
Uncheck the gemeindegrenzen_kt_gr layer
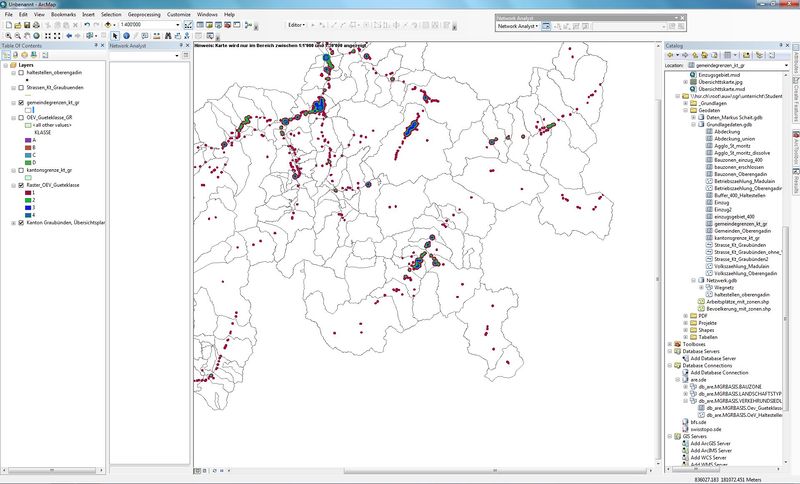(x=21, y=102)
